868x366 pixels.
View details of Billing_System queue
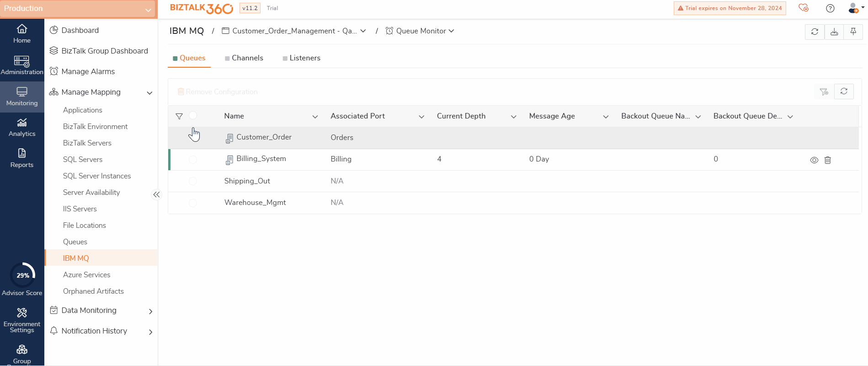(814, 160)
